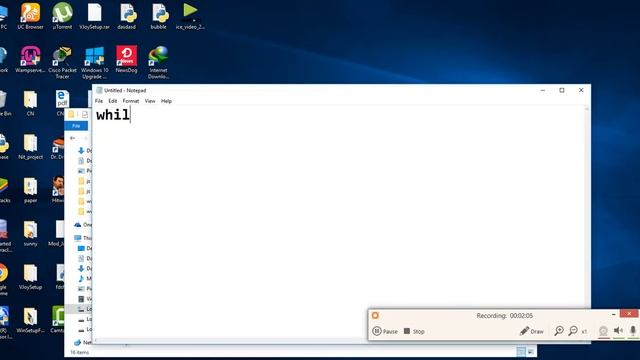Maximize the Notepad window
The height and width of the screenshot is (360, 640).
(x=562, y=90)
